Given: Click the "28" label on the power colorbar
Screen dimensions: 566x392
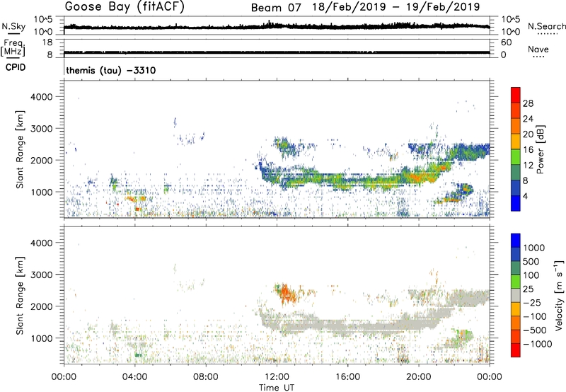Looking at the screenshot, I should pyautogui.click(x=528, y=103).
